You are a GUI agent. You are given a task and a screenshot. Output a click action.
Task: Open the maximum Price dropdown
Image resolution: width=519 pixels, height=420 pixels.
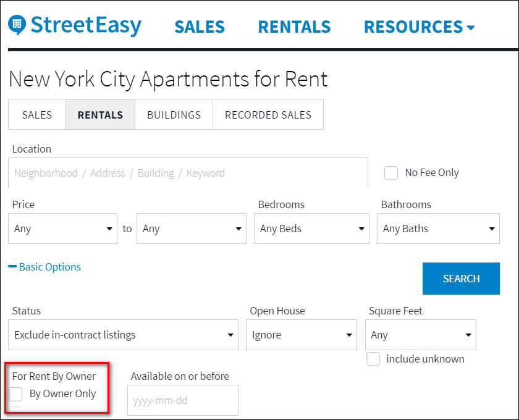pyautogui.click(x=192, y=229)
